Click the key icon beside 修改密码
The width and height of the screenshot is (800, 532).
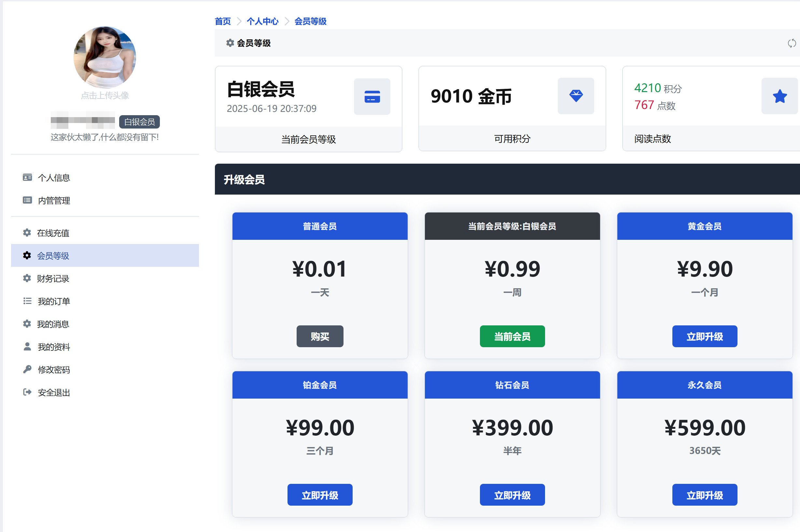pos(27,370)
